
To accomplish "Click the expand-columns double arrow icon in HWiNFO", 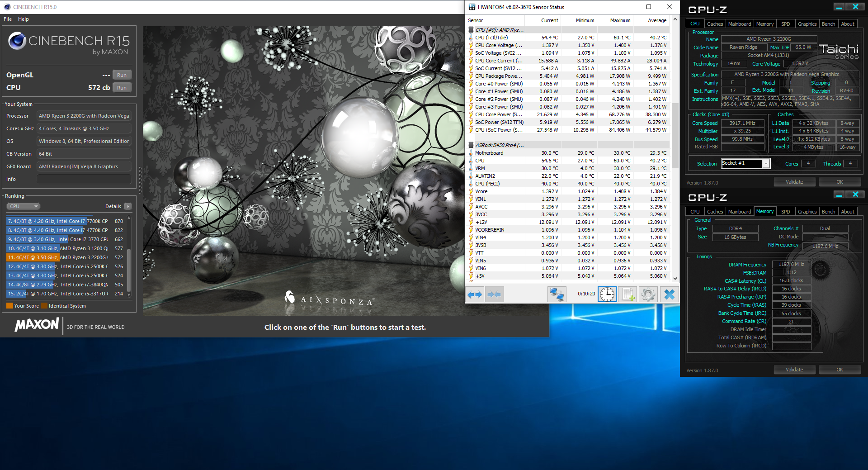I will click(x=475, y=294).
